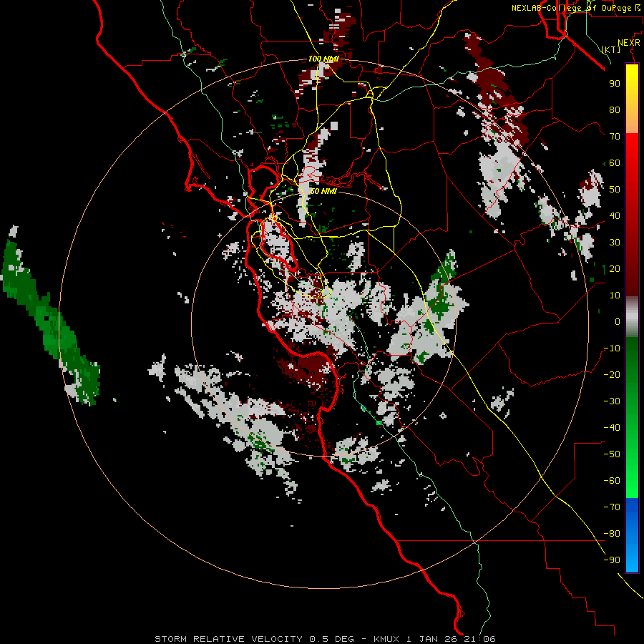Click the -50 value on velocity scale
Image resolution: width=644 pixels, height=644 pixels.
tap(612, 454)
